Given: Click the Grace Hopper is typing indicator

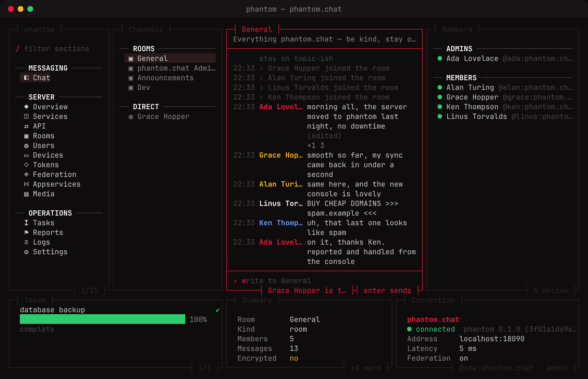Looking at the screenshot, I should 307,291.
